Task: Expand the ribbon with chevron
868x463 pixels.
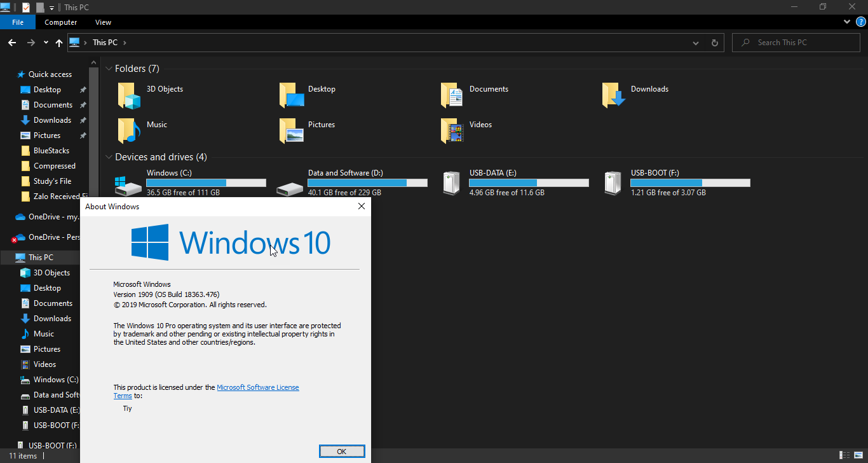Action: (x=847, y=22)
